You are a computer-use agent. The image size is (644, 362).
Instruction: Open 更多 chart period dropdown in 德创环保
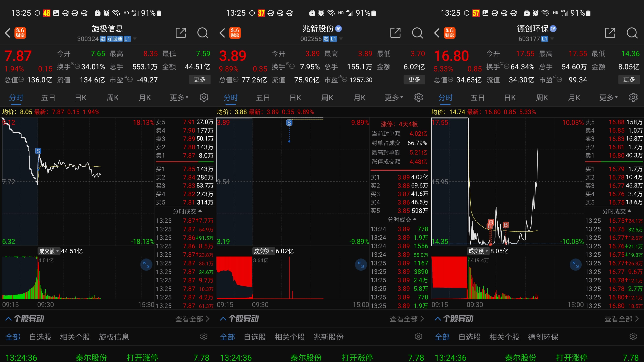click(608, 97)
